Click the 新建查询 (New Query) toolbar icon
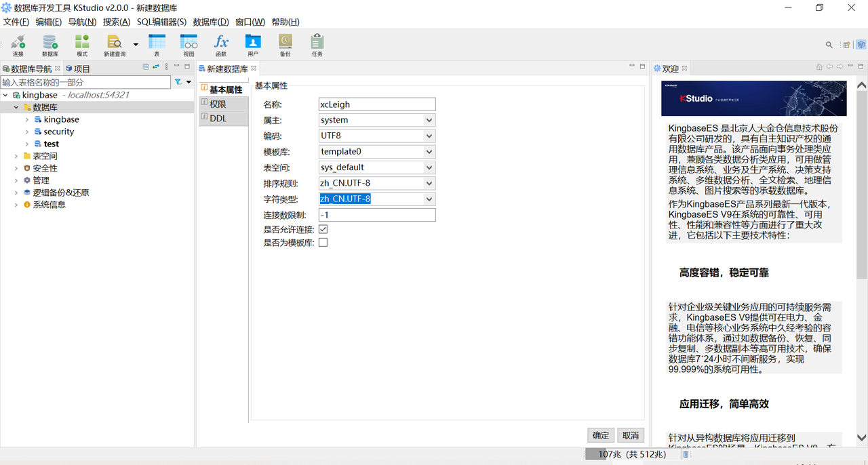Viewport: 868px width, 465px height. (x=115, y=45)
